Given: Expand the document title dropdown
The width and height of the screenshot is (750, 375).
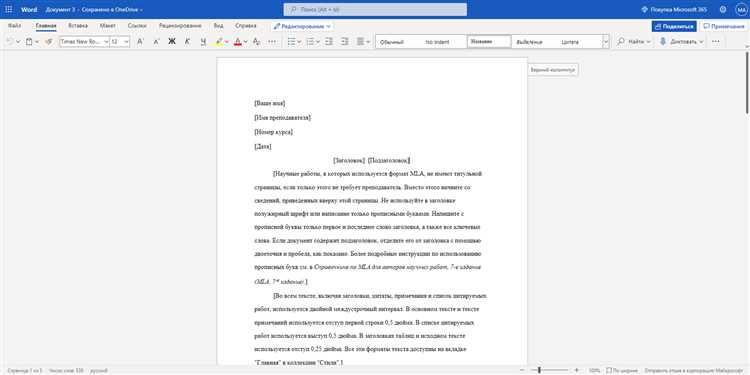Looking at the screenshot, I should [142, 10].
